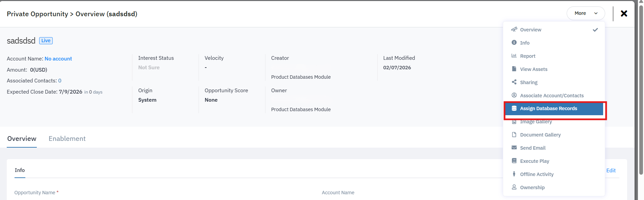Select the Info section tab

pyautogui.click(x=20, y=170)
